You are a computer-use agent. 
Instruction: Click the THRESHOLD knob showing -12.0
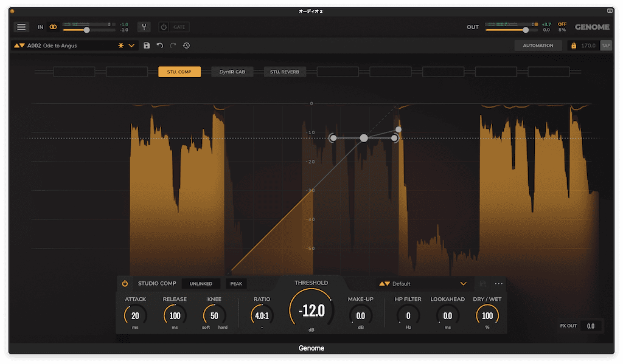311,310
